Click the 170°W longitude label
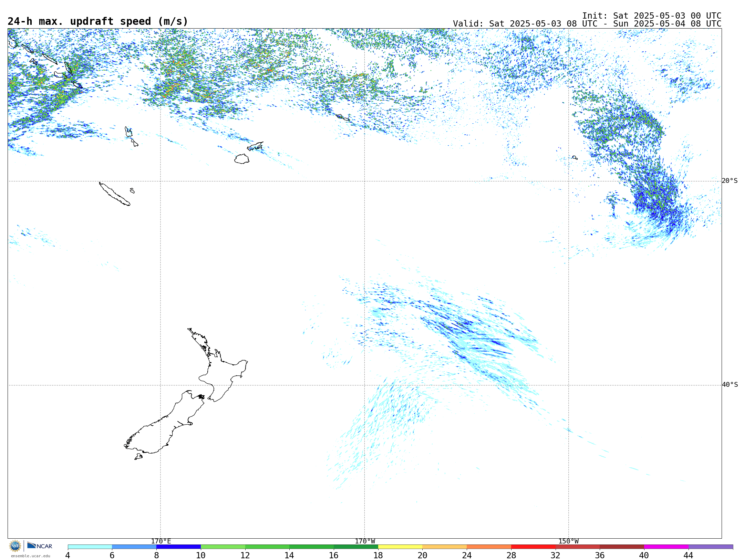Image resolution: width=744 pixels, height=560 pixels. (365, 541)
